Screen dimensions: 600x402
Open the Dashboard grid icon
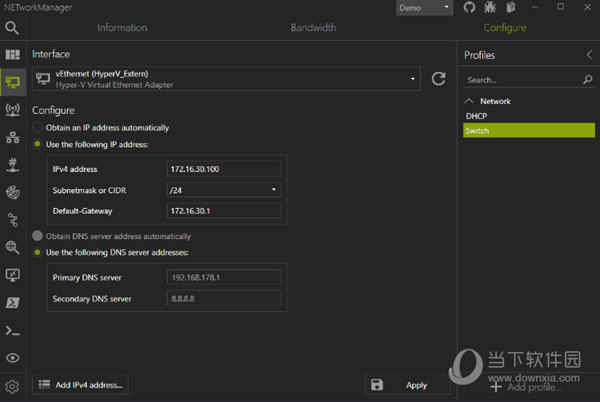[x=12, y=54]
